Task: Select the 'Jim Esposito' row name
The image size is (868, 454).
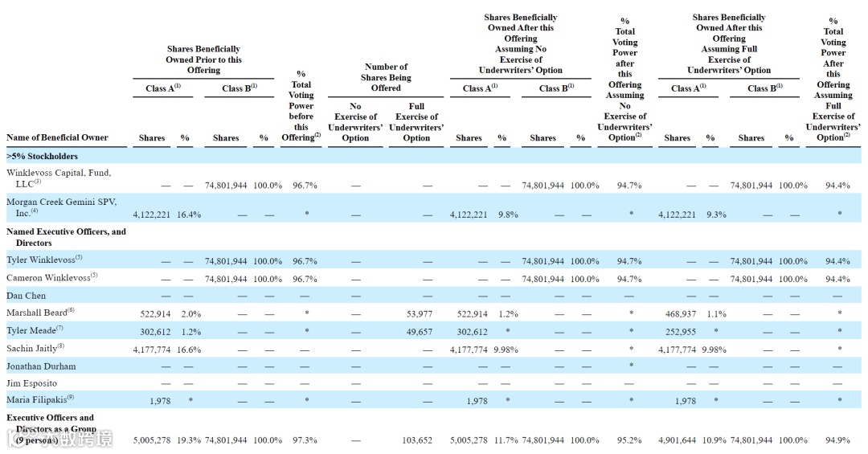Action: tap(31, 383)
